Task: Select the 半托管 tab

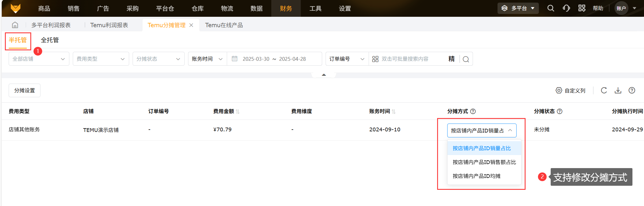Action: click(x=18, y=40)
